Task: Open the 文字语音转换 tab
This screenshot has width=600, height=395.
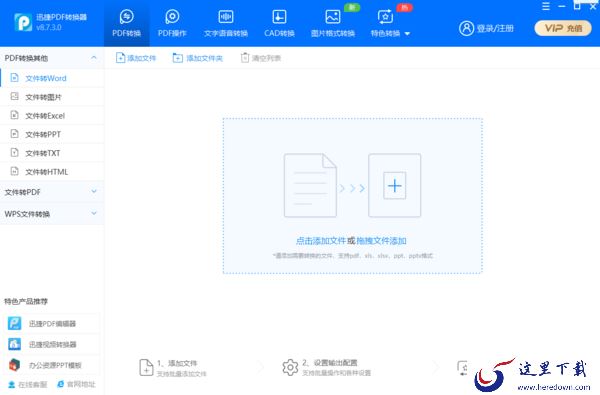Action: 226,23
